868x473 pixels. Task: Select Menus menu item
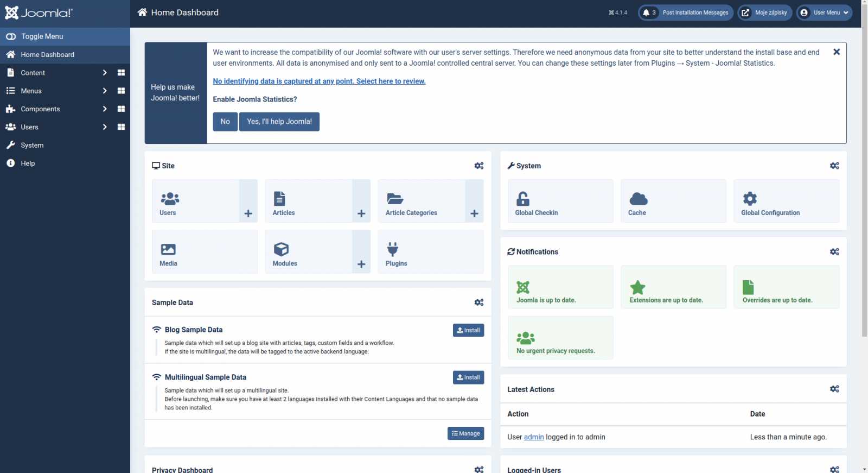tap(31, 91)
